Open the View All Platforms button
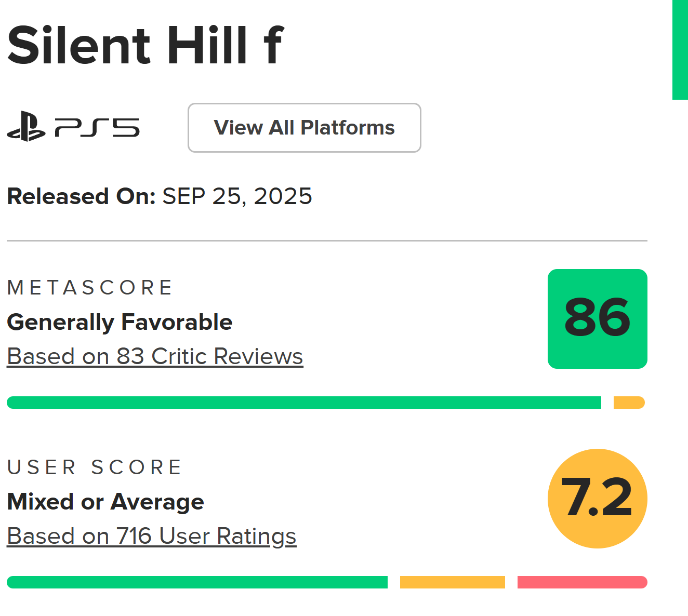Image resolution: width=688 pixels, height=616 pixels. click(x=304, y=128)
